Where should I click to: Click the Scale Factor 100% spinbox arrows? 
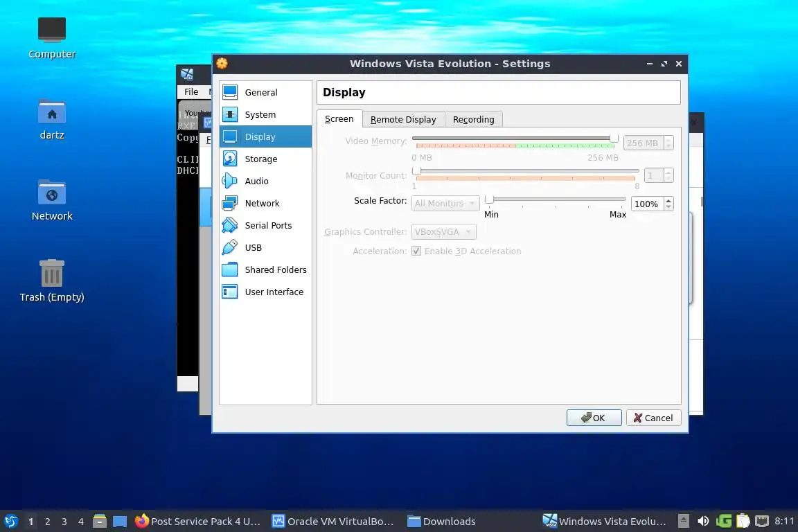tap(668, 204)
